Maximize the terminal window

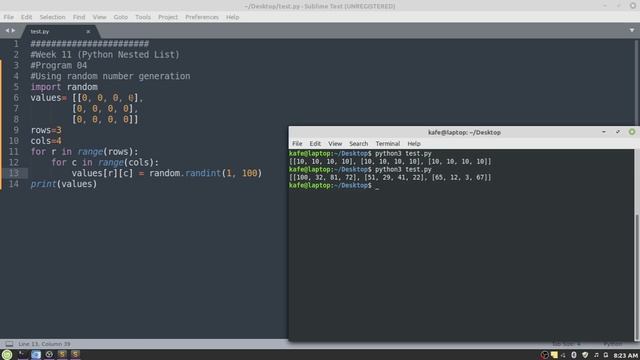click(618, 132)
